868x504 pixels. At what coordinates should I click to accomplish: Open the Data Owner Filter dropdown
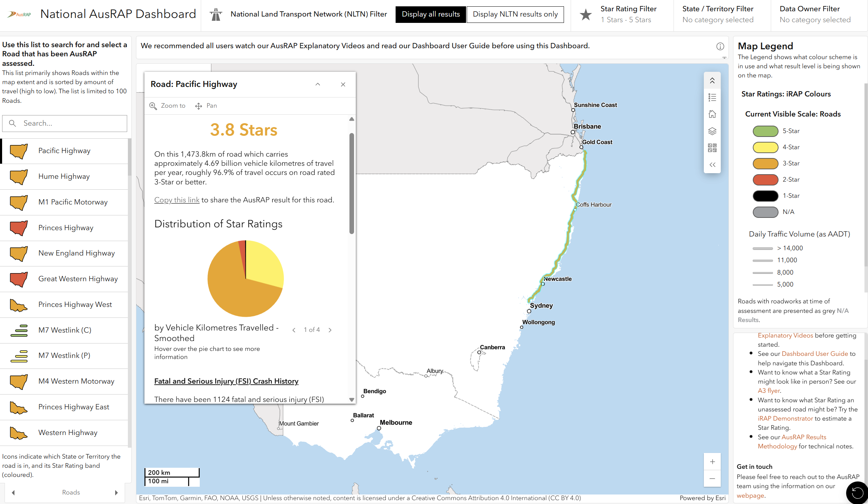pos(815,14)
